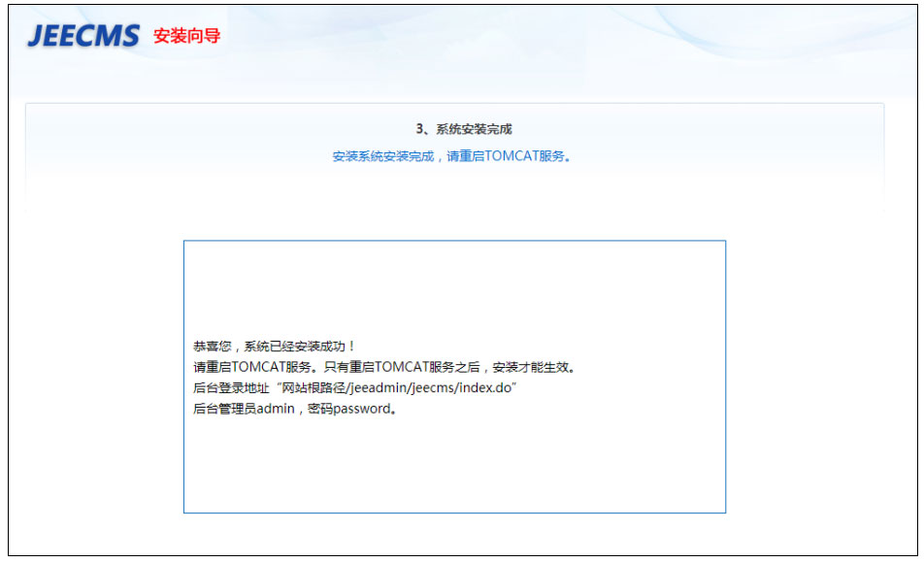Click the word password in last line
The image size is (924, 563).
(x=361, y=409)
